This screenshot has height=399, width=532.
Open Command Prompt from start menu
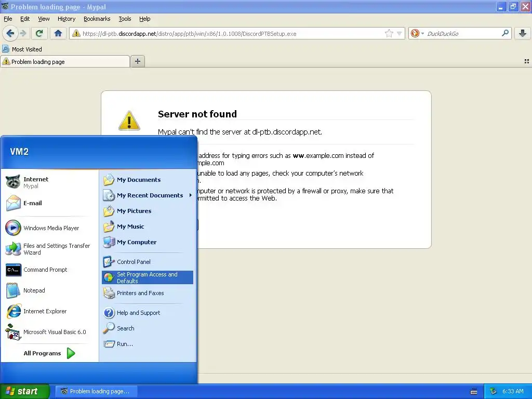click(x=50, y=270)
